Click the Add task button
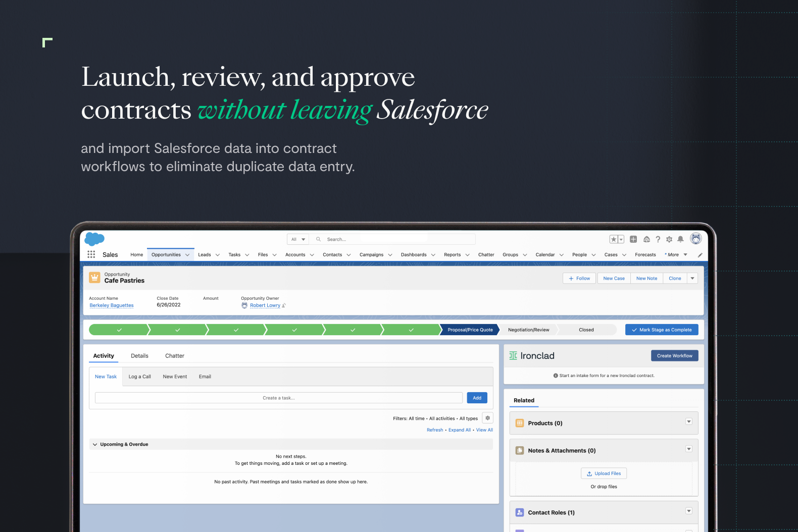Viewport: 798px width, 532px height. tap(477, 398)
